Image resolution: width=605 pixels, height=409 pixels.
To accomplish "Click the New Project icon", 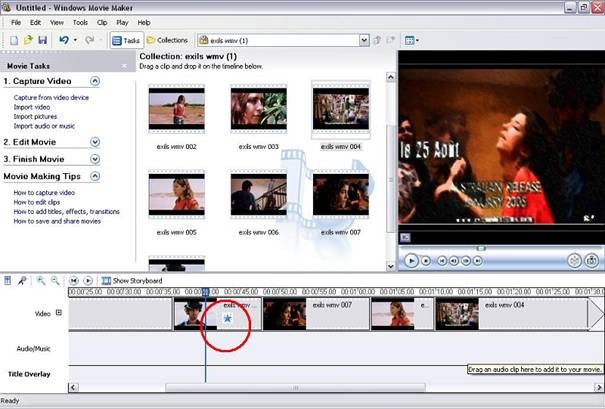I will (14, 40).
